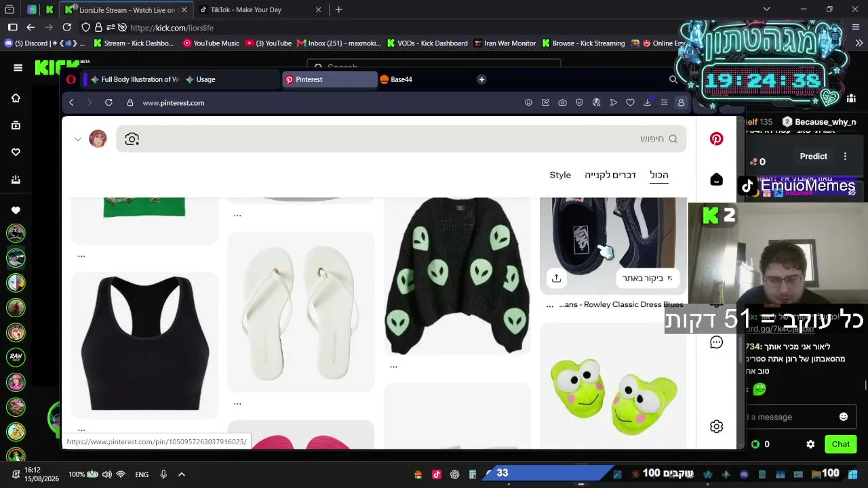Open YouTube Music bookmark
This screenshot has width=868, height=488.
[x=211, y=43]
